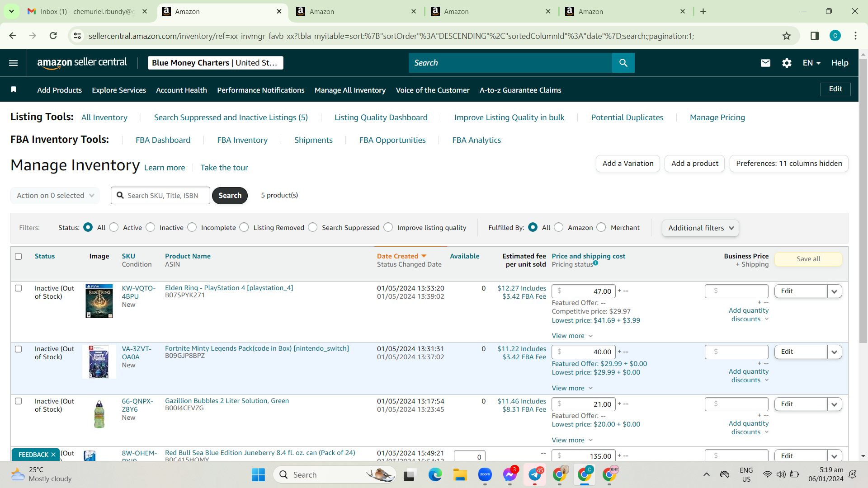Image resolution: width=868 pixels, height=488 pixels.
Task: Switch to the Gmail Inbox tab
Action: coord(88,11)
